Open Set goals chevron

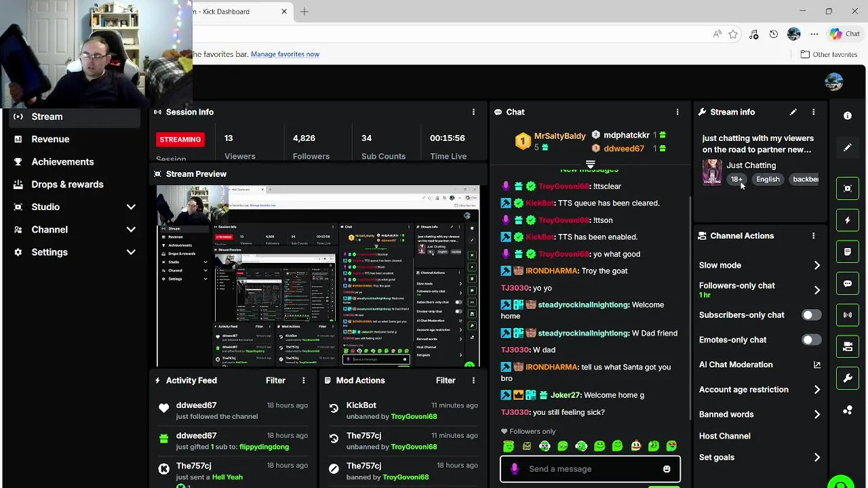(x=816, y=457)
